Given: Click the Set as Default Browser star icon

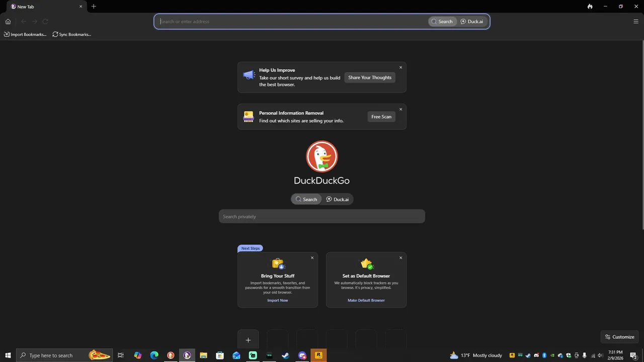Looking at the screenshot, I should tap(367, 263).
